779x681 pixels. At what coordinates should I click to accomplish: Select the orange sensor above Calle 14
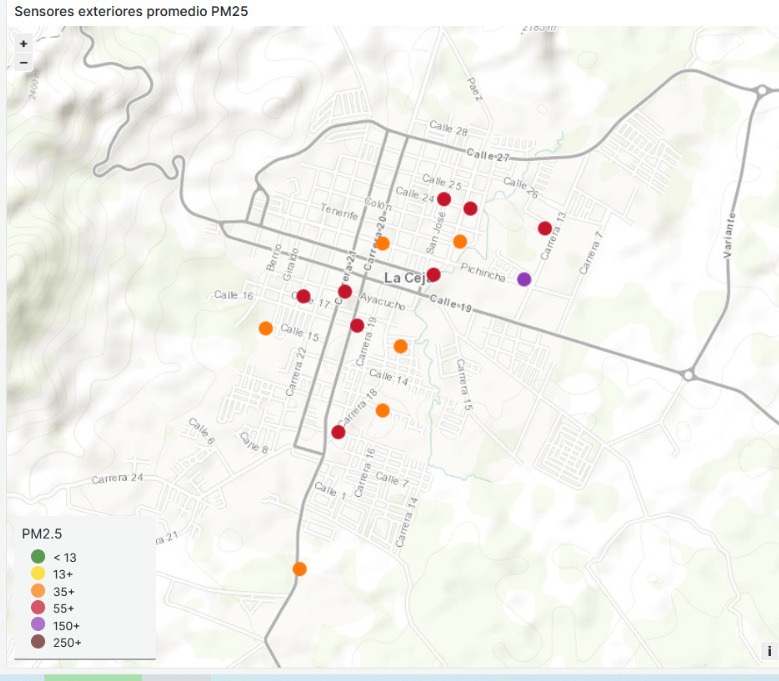(400, 346)
